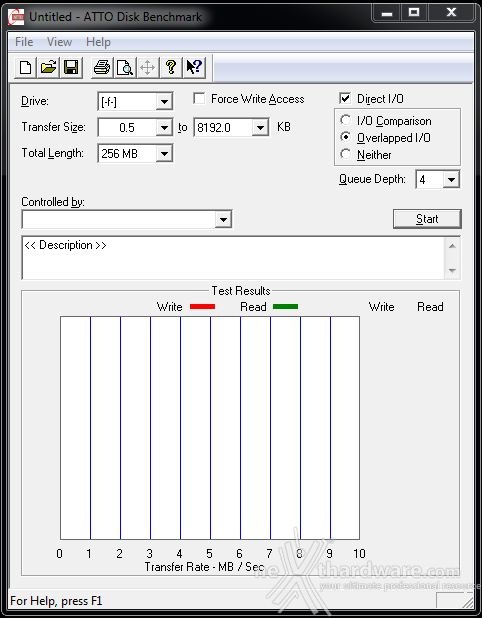Click the 'Test Results' group title
The image size is (482, 618).
241,291
